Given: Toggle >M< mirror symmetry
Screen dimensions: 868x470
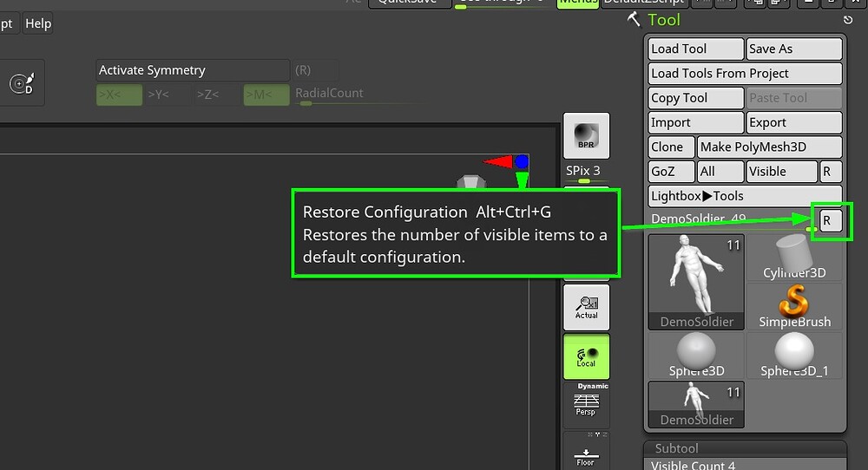Looking at the screenshot, I should (x=266, y=95).
